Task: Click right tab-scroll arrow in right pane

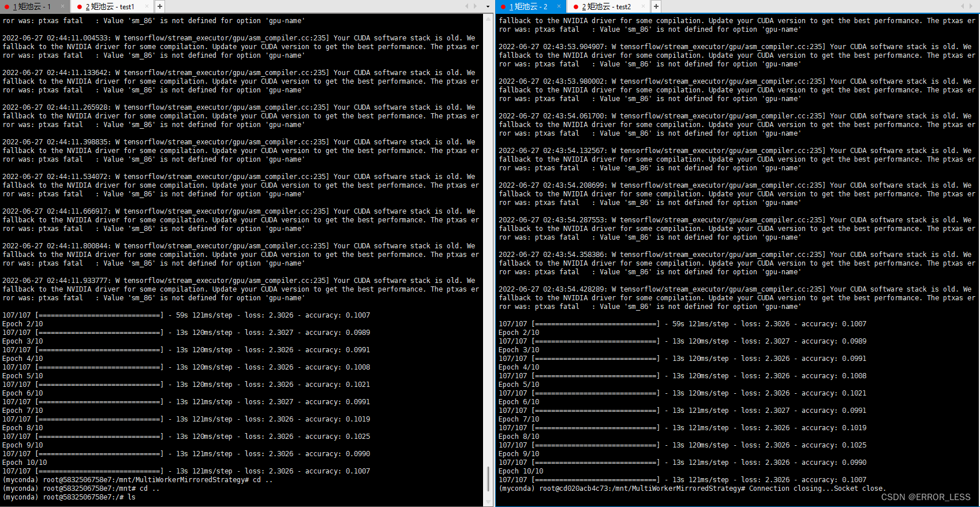Action: (970, 6)
